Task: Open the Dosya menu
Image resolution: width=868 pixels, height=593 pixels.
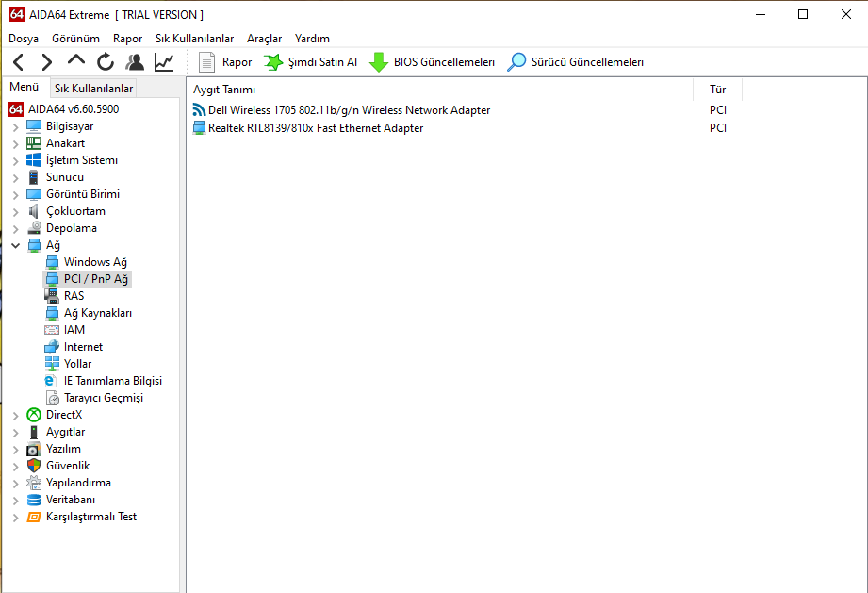Action: point(24,39)
